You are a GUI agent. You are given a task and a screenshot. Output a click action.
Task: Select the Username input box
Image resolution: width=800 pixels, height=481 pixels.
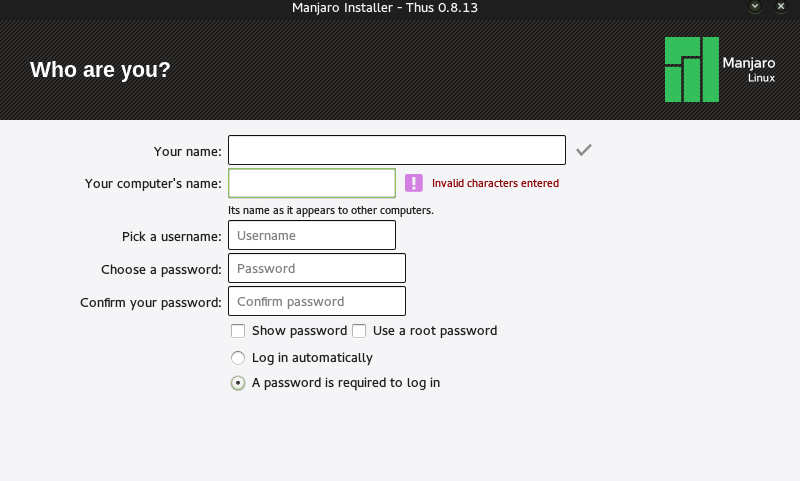(x=312, y=235)
